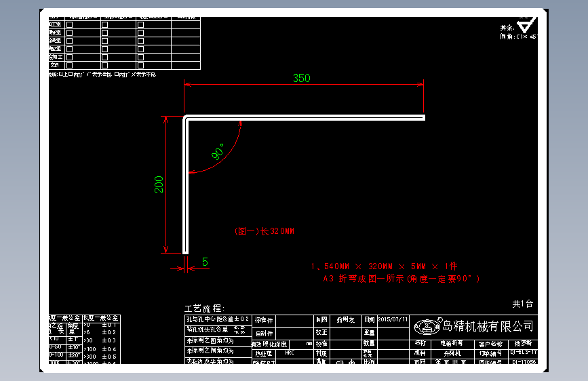588x381 pixels.
Task: Select the >300 length range cell
Action: (90, 357)
